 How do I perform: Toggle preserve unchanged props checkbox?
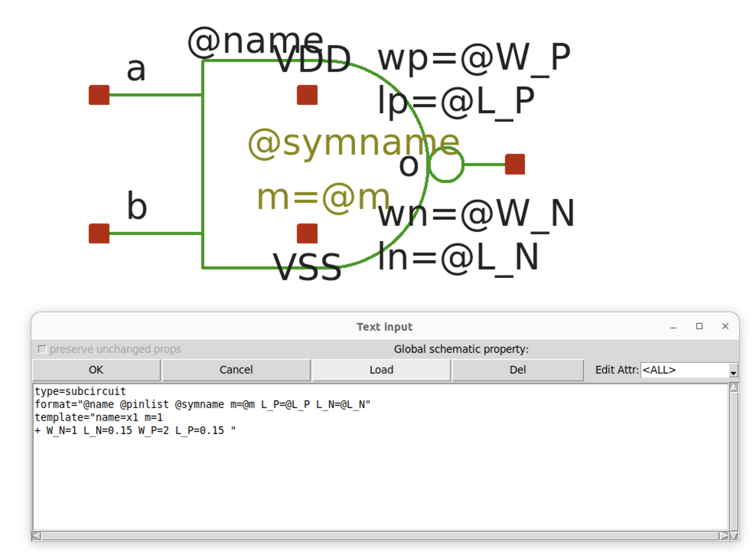tap(42, 349)
